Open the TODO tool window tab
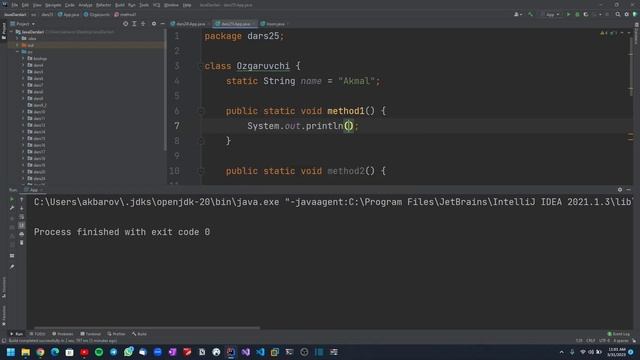 tap(37, 334)
